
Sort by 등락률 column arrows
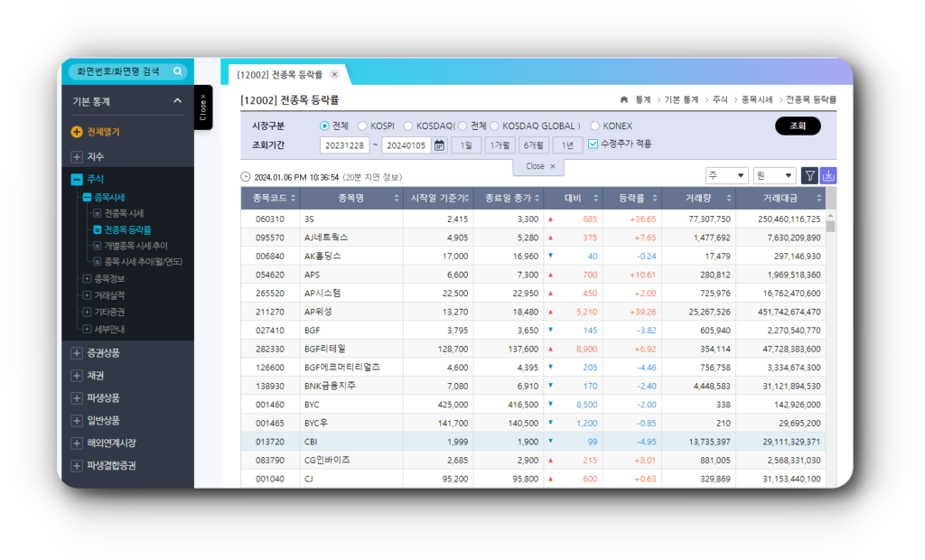click(655, 199)
